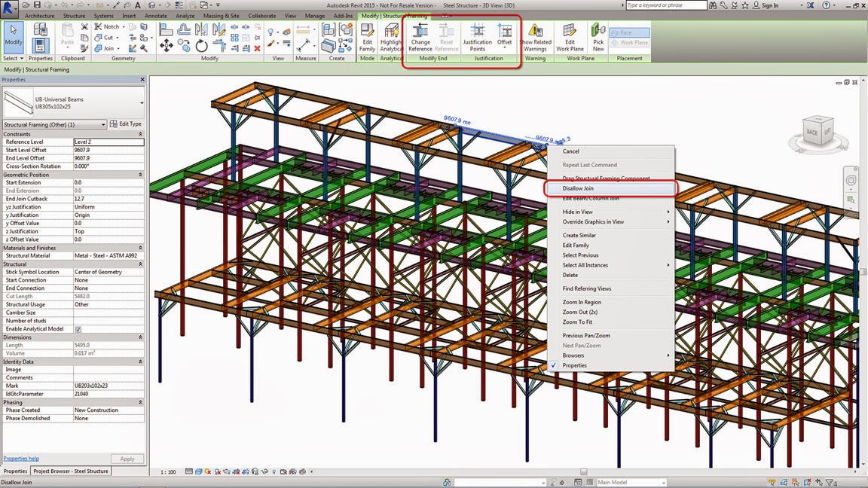Open the beam type selector dropdown

click(142, 103)
